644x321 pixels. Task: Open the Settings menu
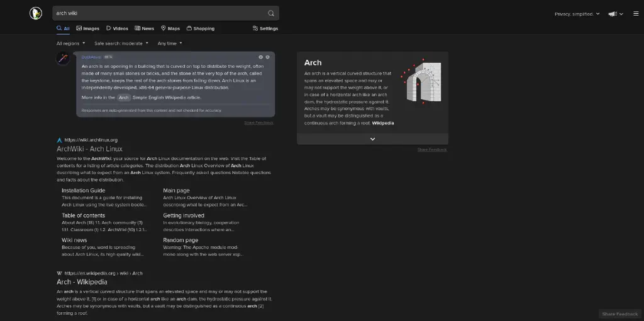point(265,28)
